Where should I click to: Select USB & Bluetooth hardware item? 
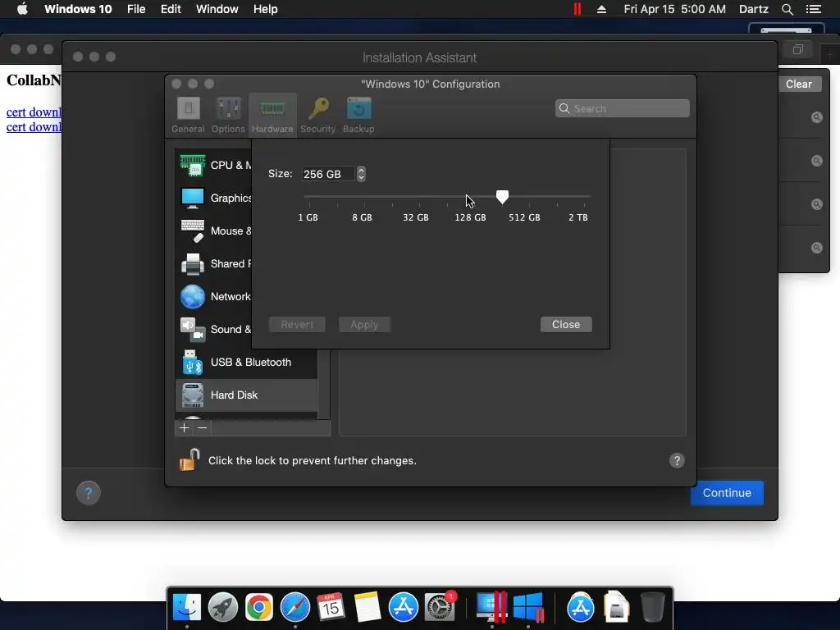pos(246,362)
